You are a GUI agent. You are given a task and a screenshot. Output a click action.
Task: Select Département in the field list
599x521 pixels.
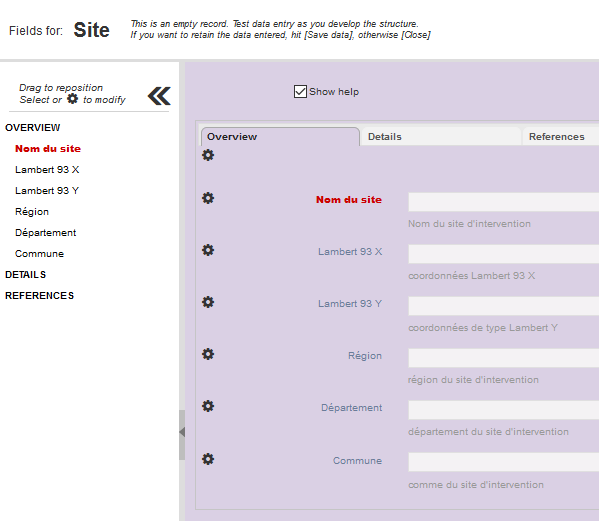tap(45, 233)
